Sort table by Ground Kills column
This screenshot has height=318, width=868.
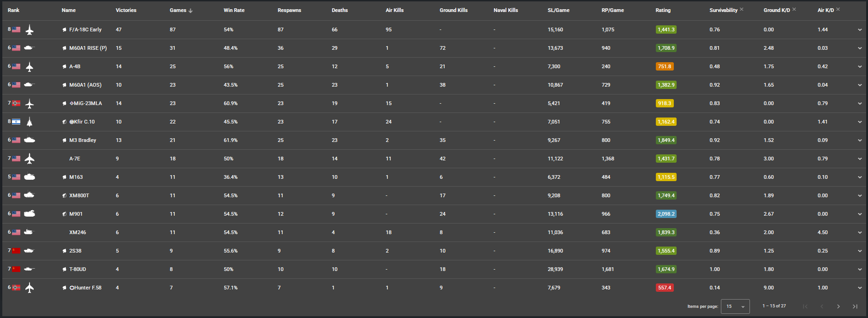453,10
